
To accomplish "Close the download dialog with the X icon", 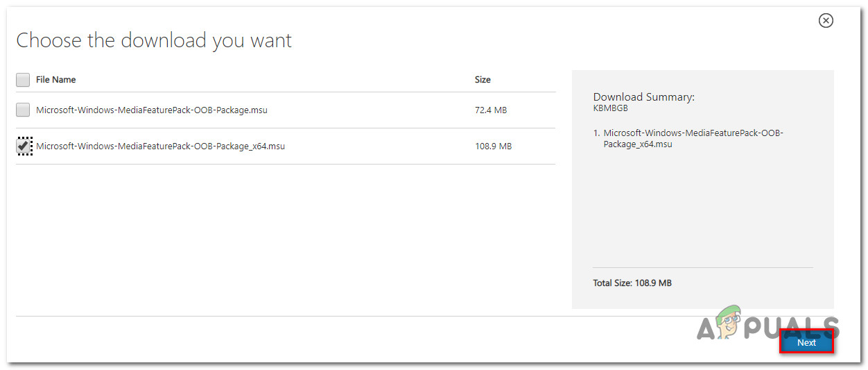I will pos(826,21).
